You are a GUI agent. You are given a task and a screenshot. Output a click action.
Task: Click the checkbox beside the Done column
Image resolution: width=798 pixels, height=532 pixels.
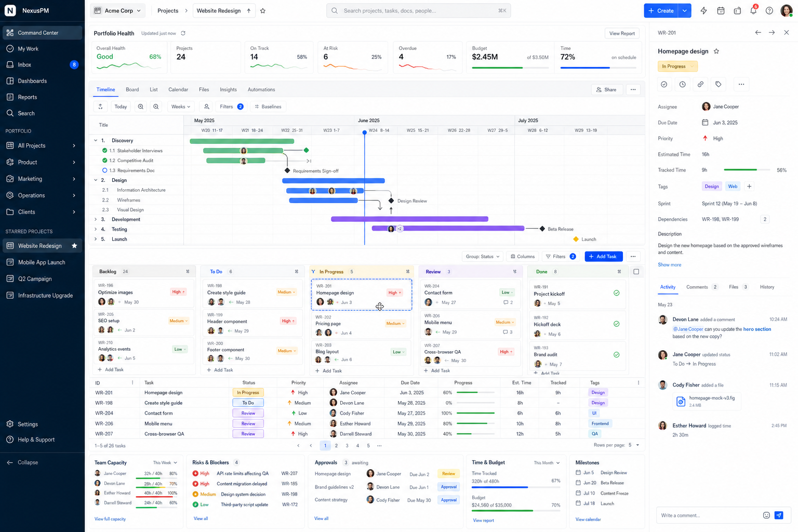coord(636,272)
